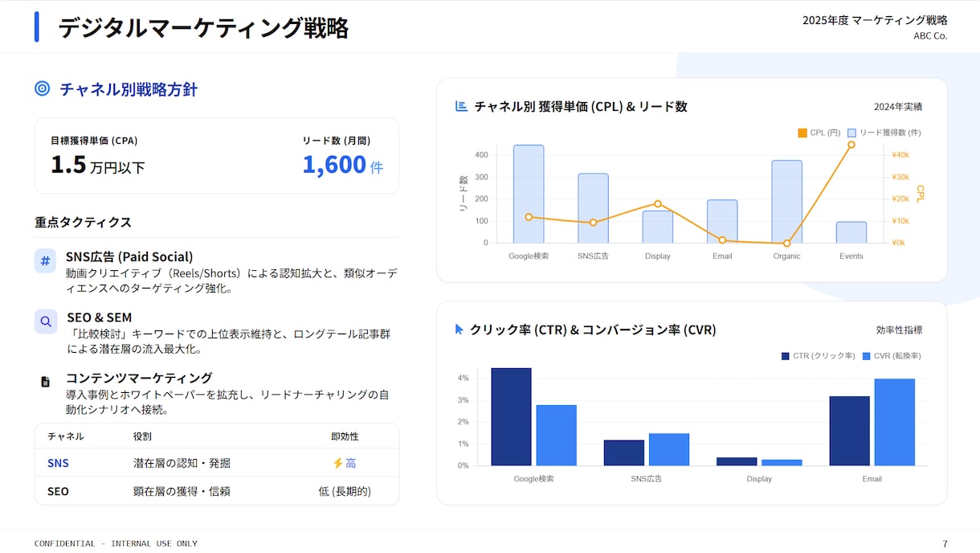
Task: Click the チャネル column header in table
Action: click(x=66, y=436)
